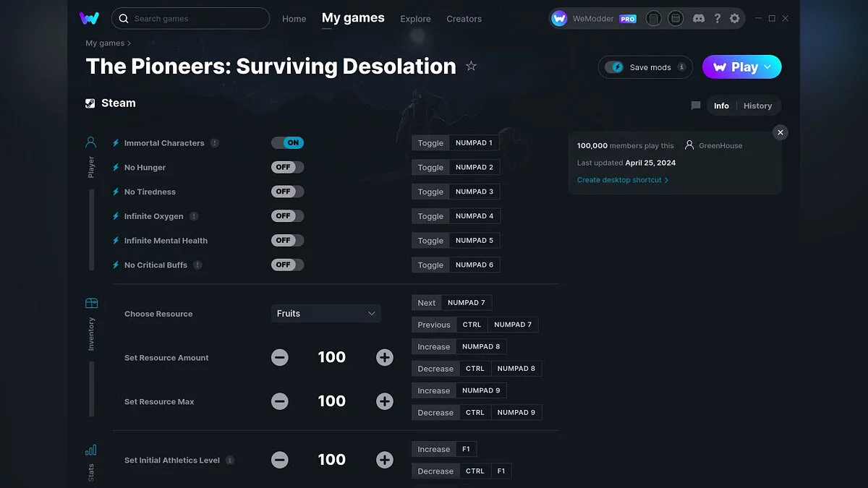Click NUMPAD 6 binding for No Critical Buffs
868x488 pixels.
(x=475, y=265)
